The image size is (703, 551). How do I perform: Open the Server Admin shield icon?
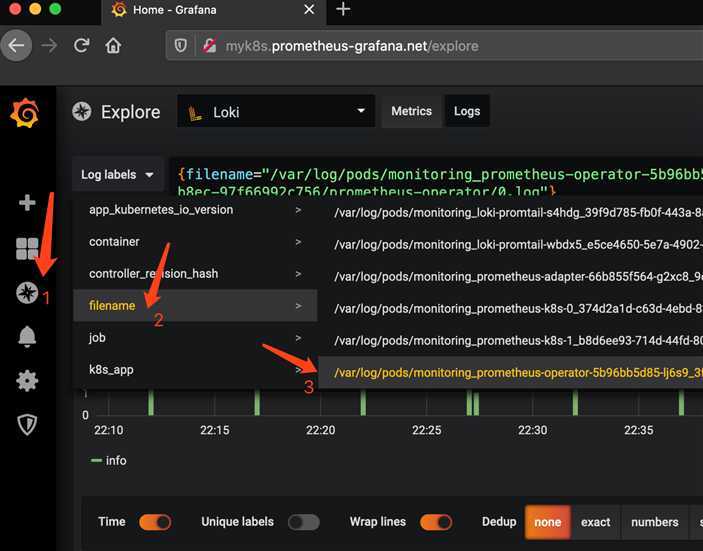click(27, 425)
